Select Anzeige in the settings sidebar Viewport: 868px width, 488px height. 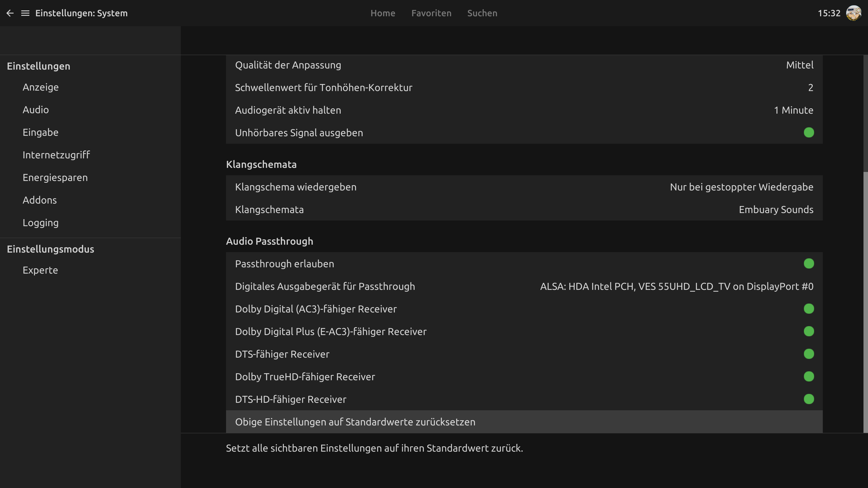pos(90,87)
